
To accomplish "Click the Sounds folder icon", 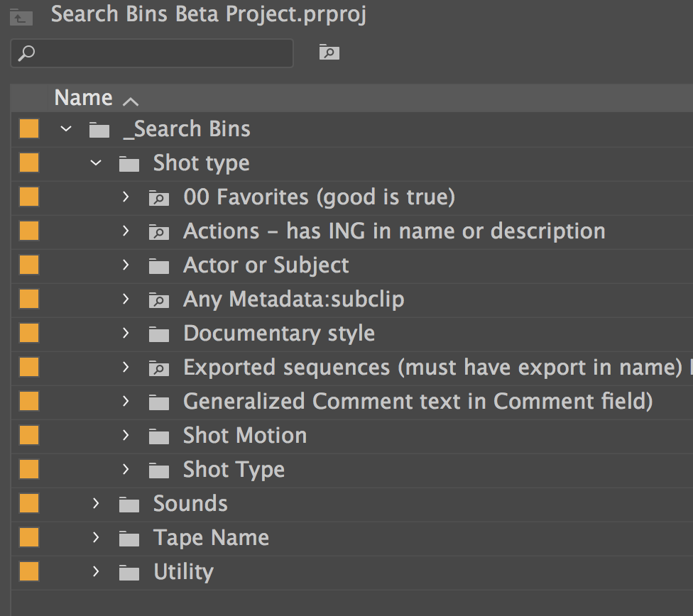I will pyautogui.click(x=129, y=504).
